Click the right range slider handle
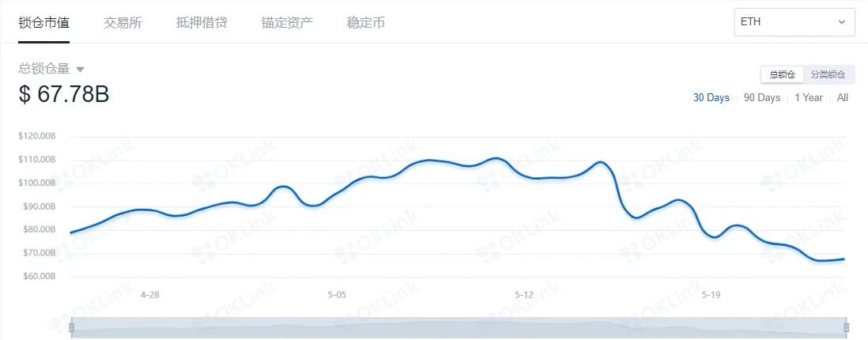 (846, 327)
